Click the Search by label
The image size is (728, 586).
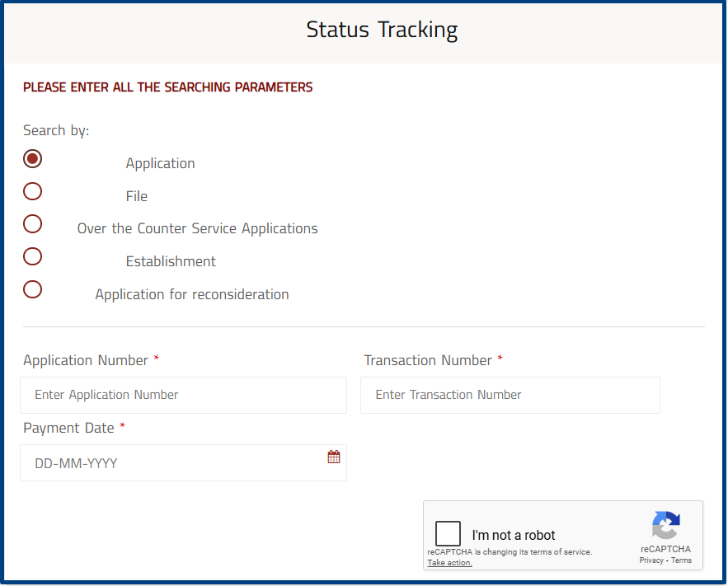(55, 130)
